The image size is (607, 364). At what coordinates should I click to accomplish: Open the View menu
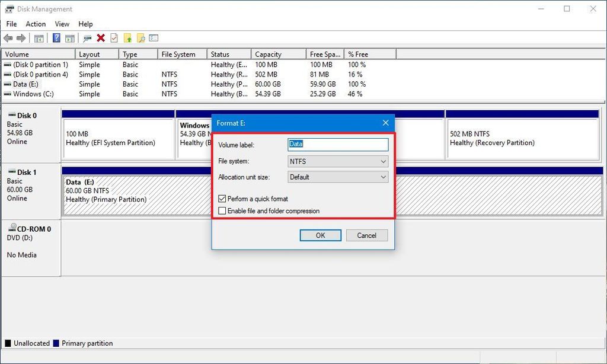(62, 24)
